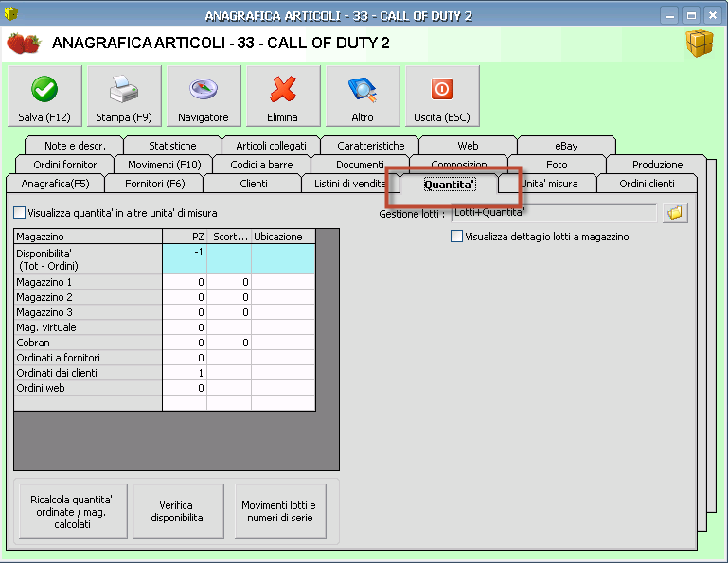
Task: Click the Gestione lotti field Lotti+Quantita'
Action: [x=554, y=213]
